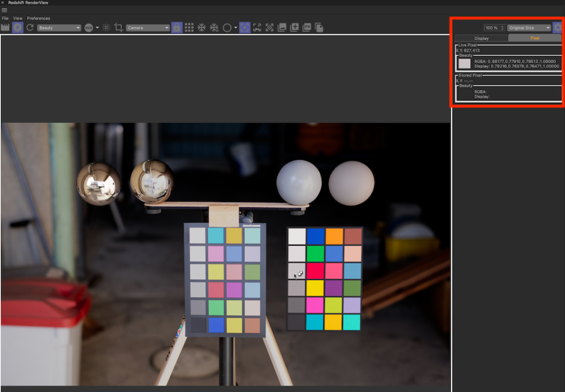The width and height of the screenshot is (565, 392).
Task: Click the image snapshot icon in the toolbar
Action: (282, 28)
